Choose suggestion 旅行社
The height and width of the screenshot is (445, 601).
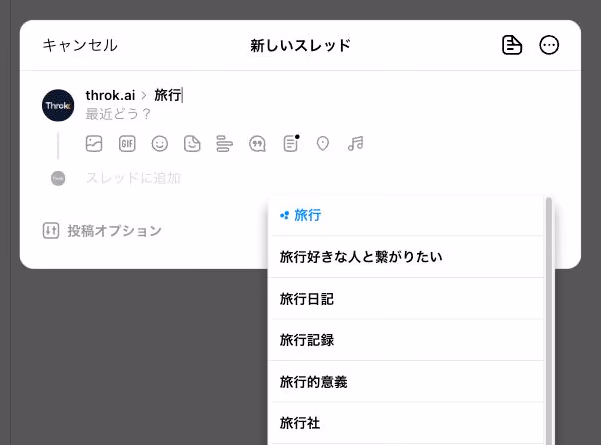point(407,423)
